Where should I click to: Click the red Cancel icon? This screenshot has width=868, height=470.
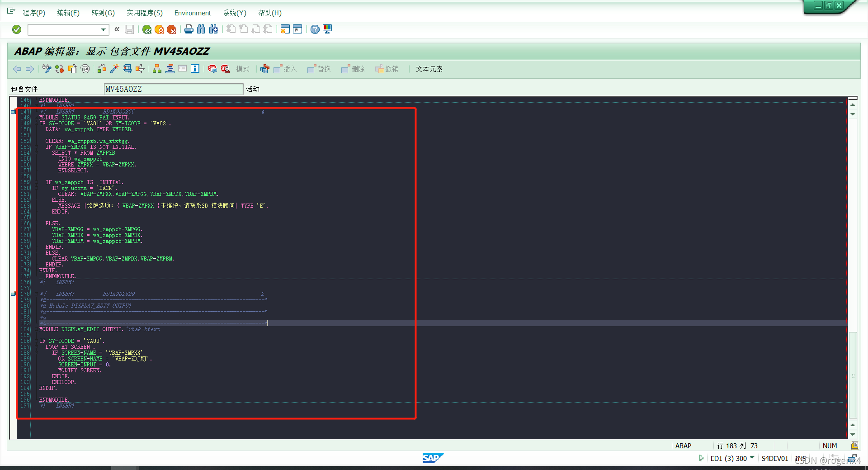(x=171, y=29)
